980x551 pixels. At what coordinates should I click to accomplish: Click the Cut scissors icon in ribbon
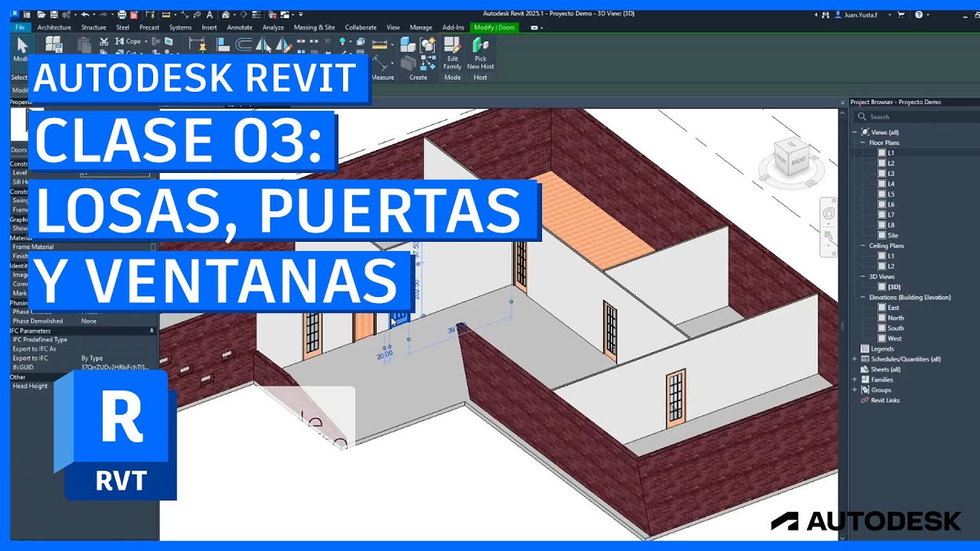[x=103, y=41]
